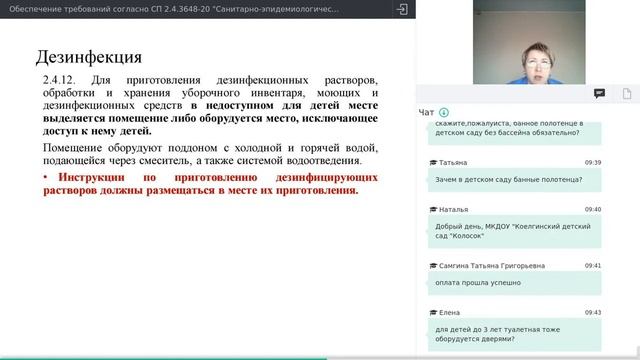Click Наталья's name in chat
The width and height of the screenshot is (640, 360).
point(453,209)
